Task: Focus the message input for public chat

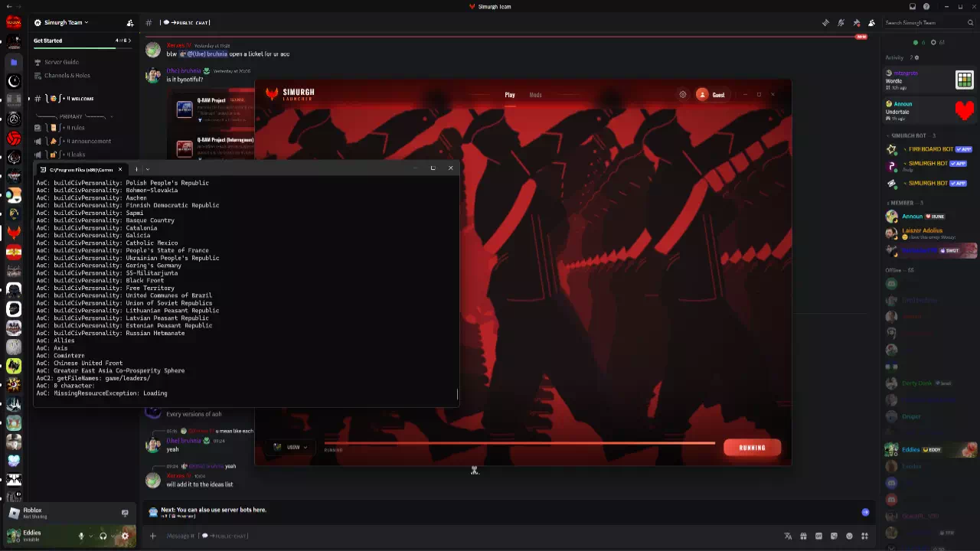Action: tap(467, 536)
